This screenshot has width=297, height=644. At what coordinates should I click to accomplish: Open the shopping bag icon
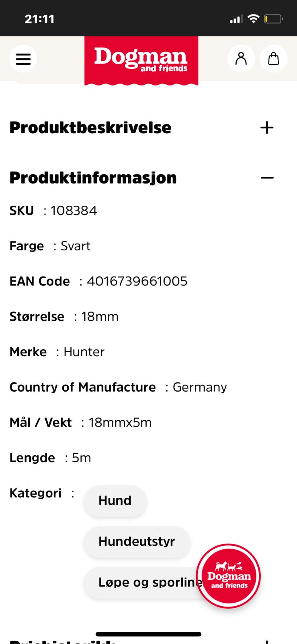pyautogui.click(x=274, y=59)
